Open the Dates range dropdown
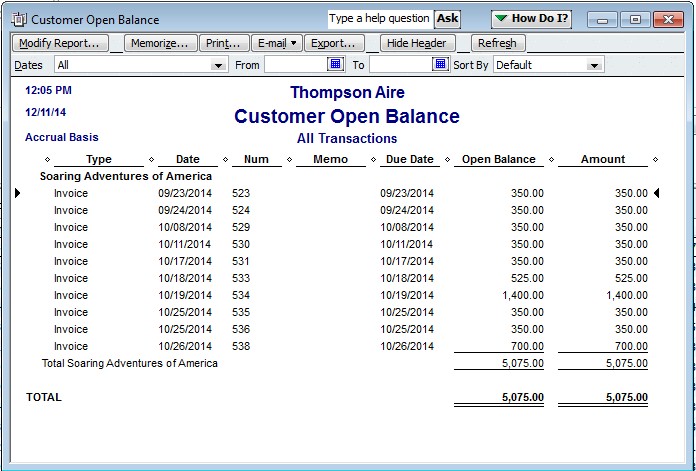 click(219, 66)
